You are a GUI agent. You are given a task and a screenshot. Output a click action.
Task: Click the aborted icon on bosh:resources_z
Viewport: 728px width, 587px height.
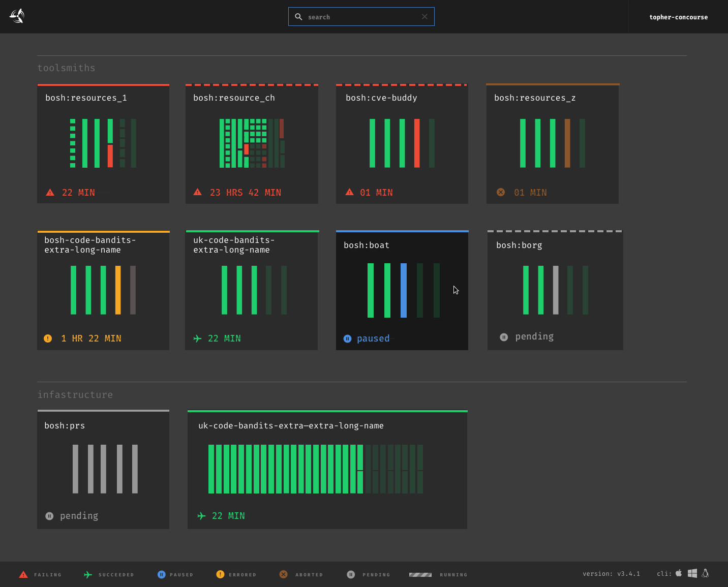point(501,192)
